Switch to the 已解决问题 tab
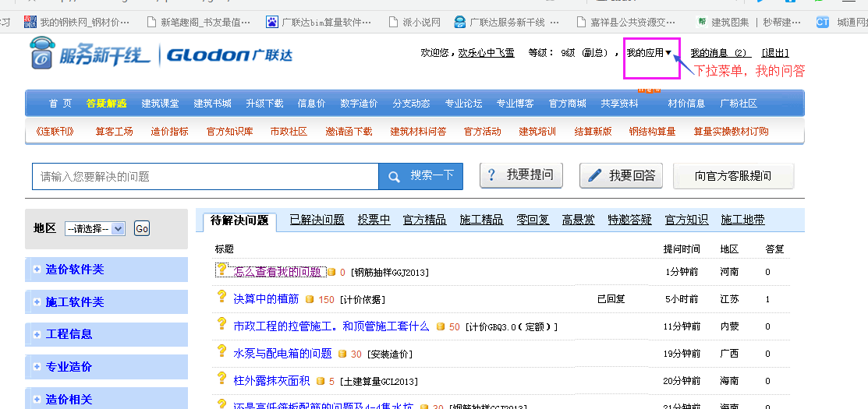 [317, 220]
